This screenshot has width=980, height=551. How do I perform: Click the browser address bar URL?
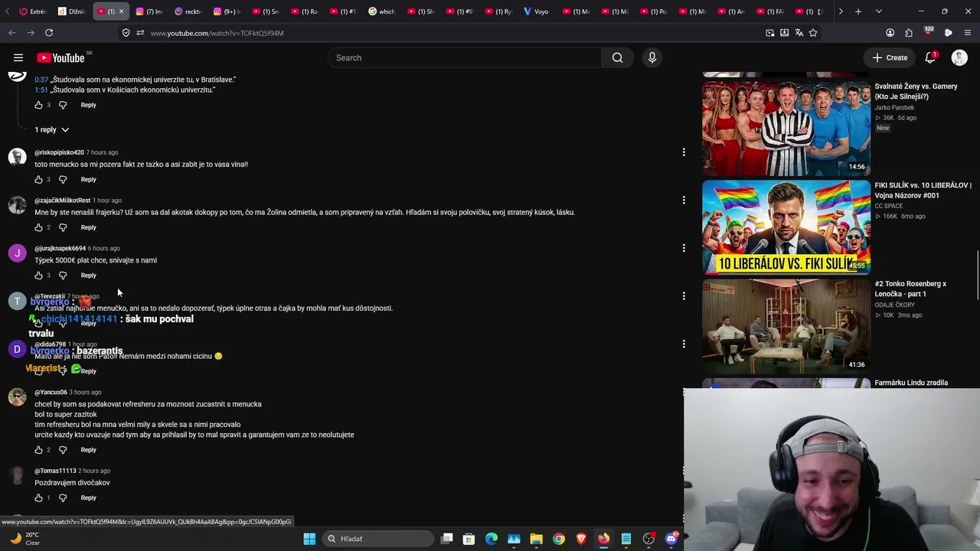coord(217,33)
